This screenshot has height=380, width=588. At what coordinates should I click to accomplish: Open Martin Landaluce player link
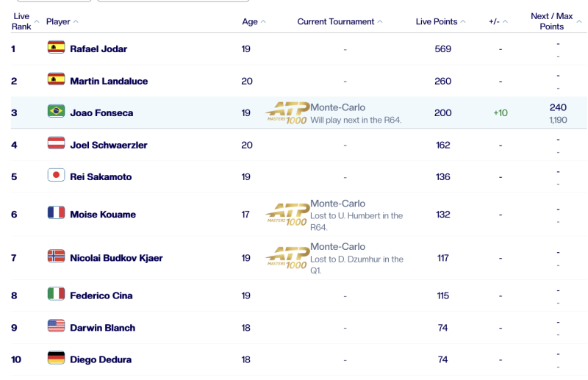pyautogui.click(x=109, y=81)
